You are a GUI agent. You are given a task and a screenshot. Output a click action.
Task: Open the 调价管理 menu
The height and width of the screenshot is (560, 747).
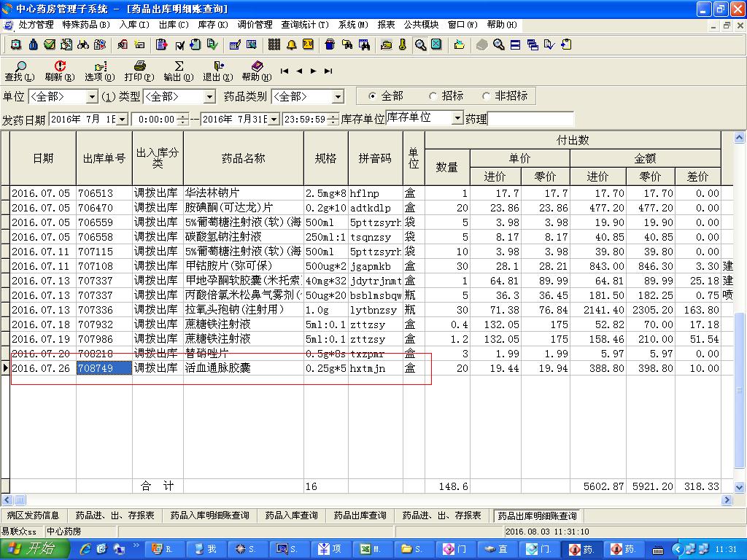pyautogui.click(x=255, y=25)
